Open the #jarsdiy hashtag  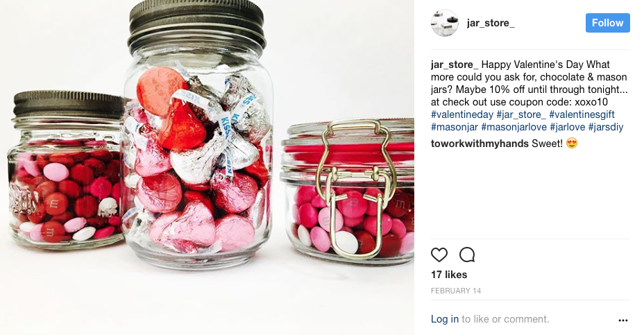606,127
